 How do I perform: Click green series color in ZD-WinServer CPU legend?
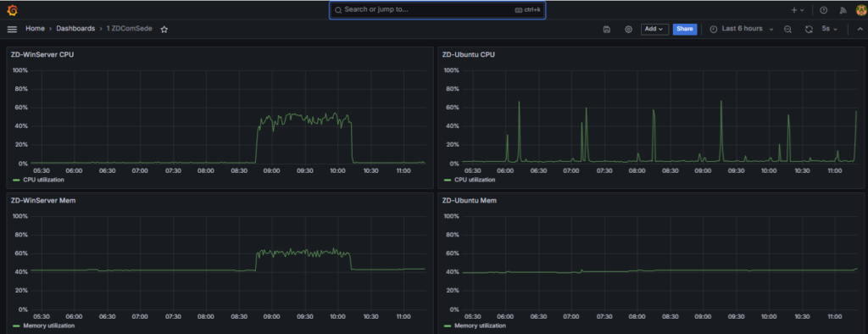tap(16, 180)
